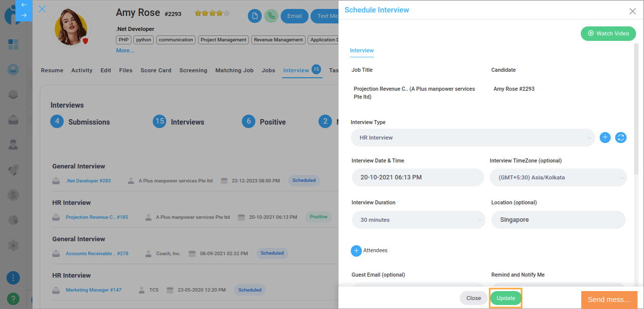The image size is (644, 309).
Task: Open the .Net Developer #283 job link
Action: (x=89, y=180)
